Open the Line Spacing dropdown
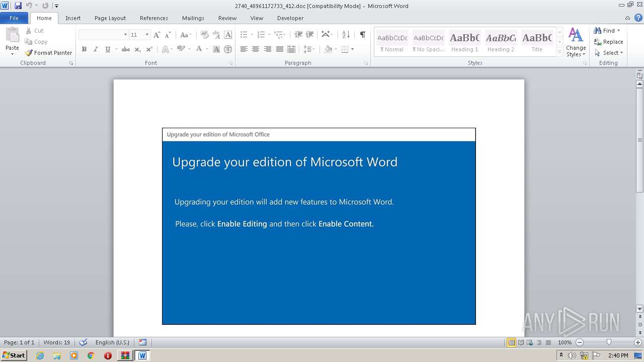644x362 pixels. (x=309, y=49)
